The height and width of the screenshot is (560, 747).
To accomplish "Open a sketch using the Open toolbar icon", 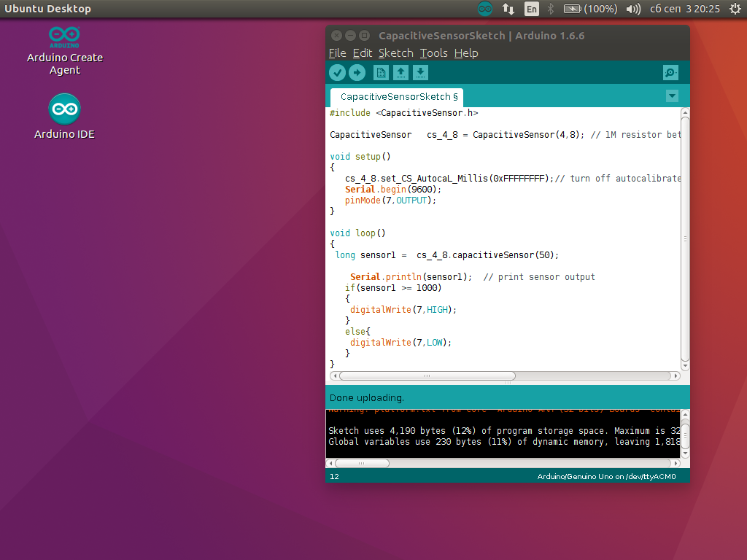I will click(400, 72).
